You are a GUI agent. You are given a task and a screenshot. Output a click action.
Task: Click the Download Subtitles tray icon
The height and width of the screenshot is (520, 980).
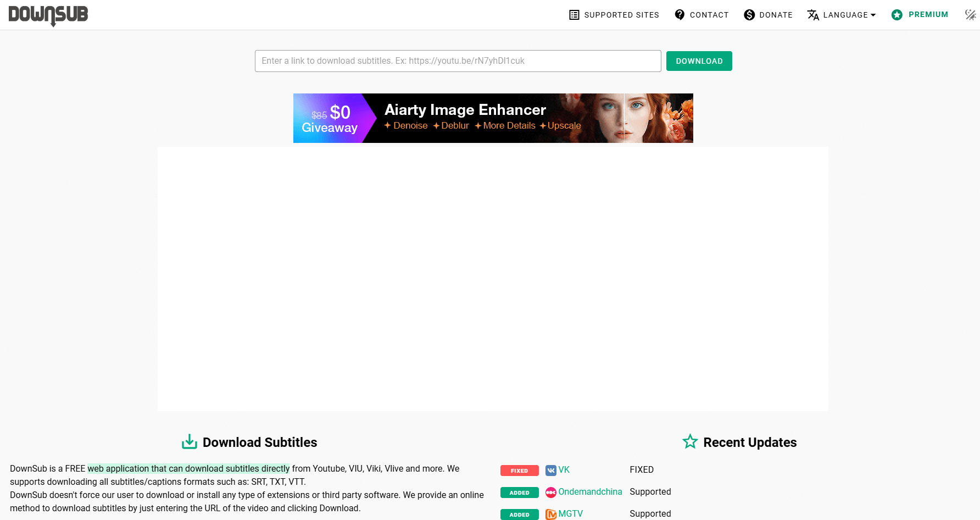190,442
